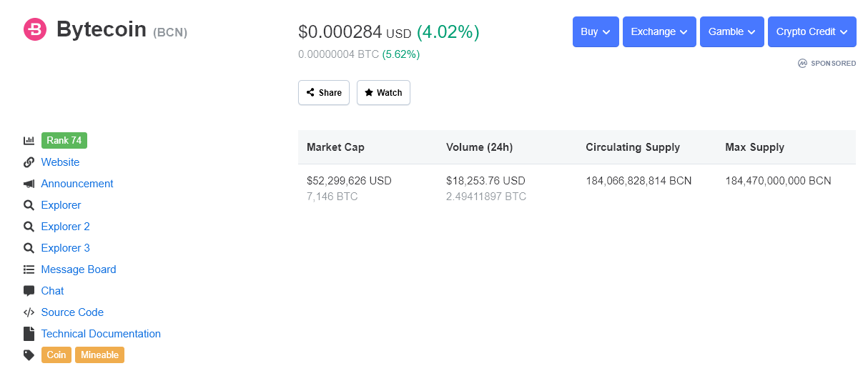Click the $18,253.76 USD volume value
Viewport: 868px width, 391px height.
pos(485,181)
